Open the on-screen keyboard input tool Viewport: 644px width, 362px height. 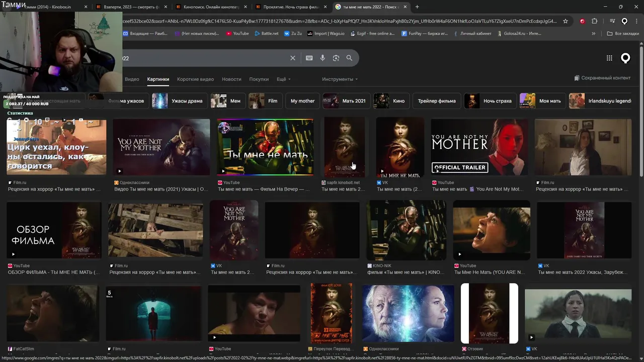(309, 58)
